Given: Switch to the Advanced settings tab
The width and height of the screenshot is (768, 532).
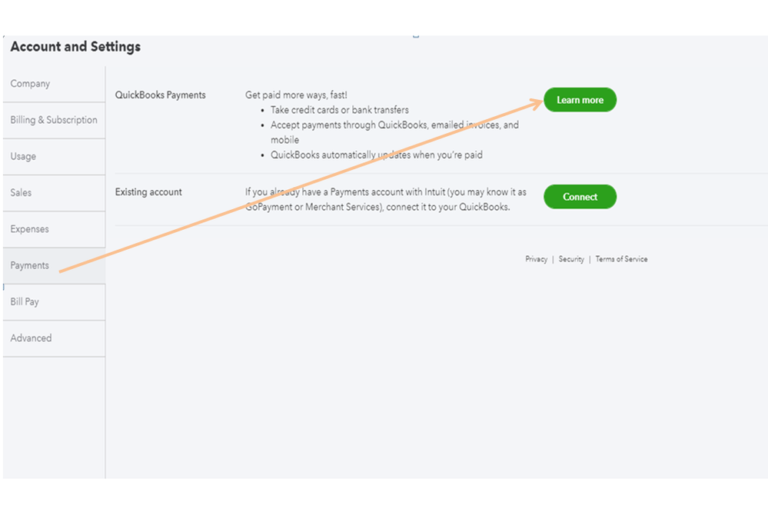Looking at the screenshot, I should coord(32,338).
